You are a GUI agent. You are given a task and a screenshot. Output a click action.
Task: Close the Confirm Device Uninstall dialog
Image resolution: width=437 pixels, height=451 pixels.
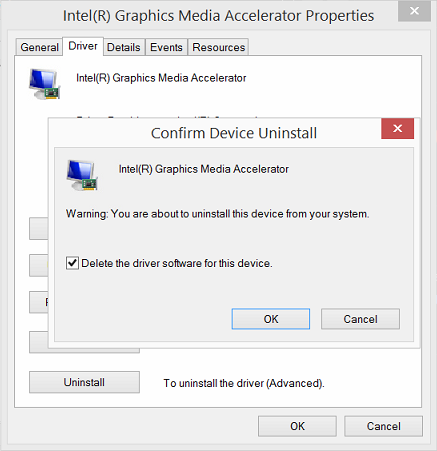(397, 128)
